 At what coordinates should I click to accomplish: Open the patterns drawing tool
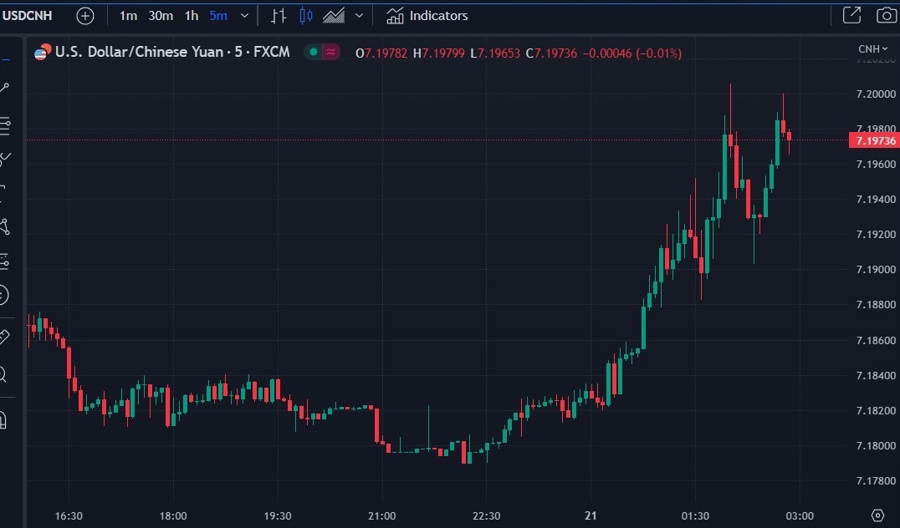point(5,227)
